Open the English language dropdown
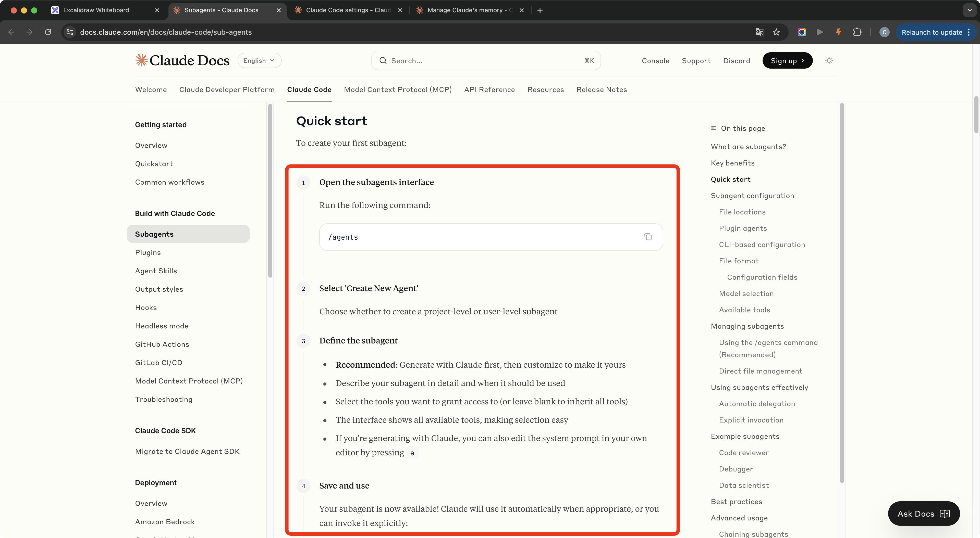 click(260, 60)
